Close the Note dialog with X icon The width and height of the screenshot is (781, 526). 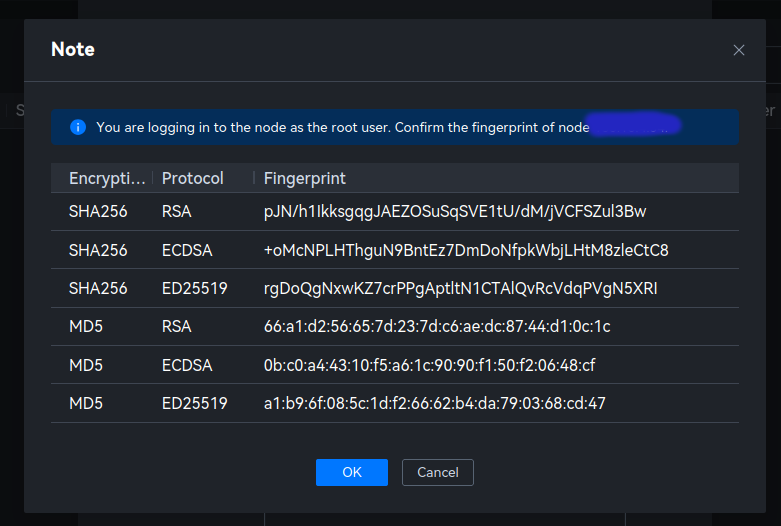[x=739, y=50]
